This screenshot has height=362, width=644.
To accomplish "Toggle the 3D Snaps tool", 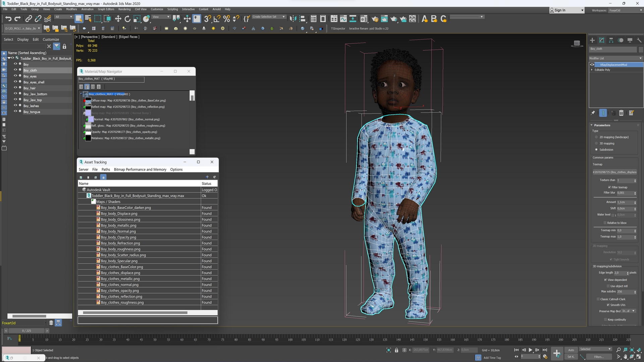I will tap(208, 19).
